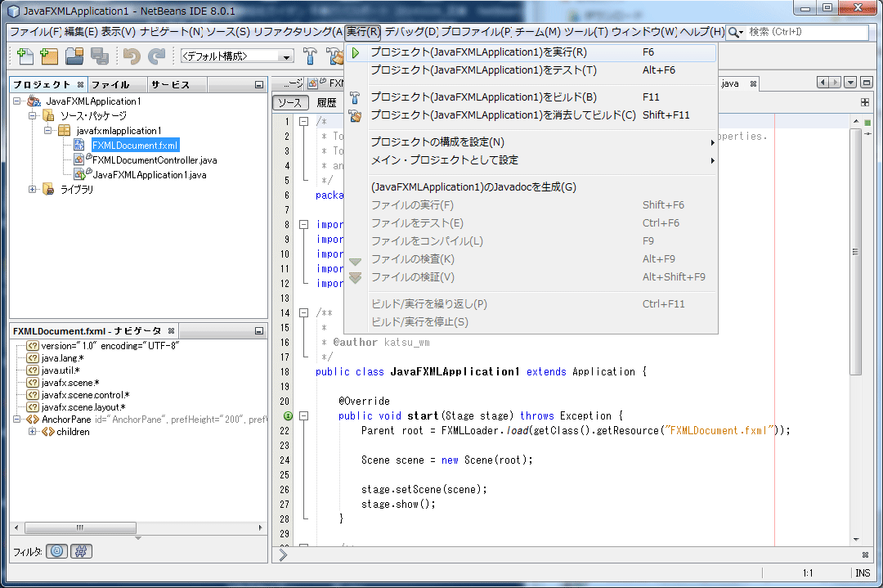Click the New File toolbar icon
883x588 pixels.
click(x=25, y=56)
